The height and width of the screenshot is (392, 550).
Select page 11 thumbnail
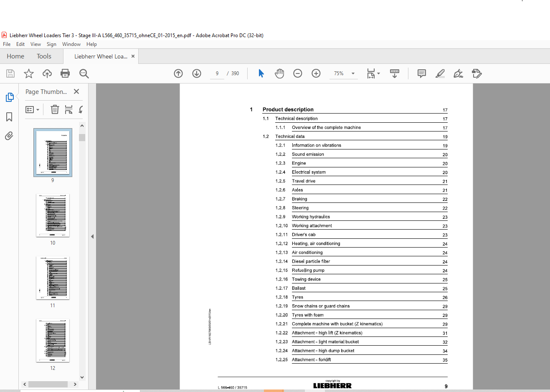coord(53,278)
